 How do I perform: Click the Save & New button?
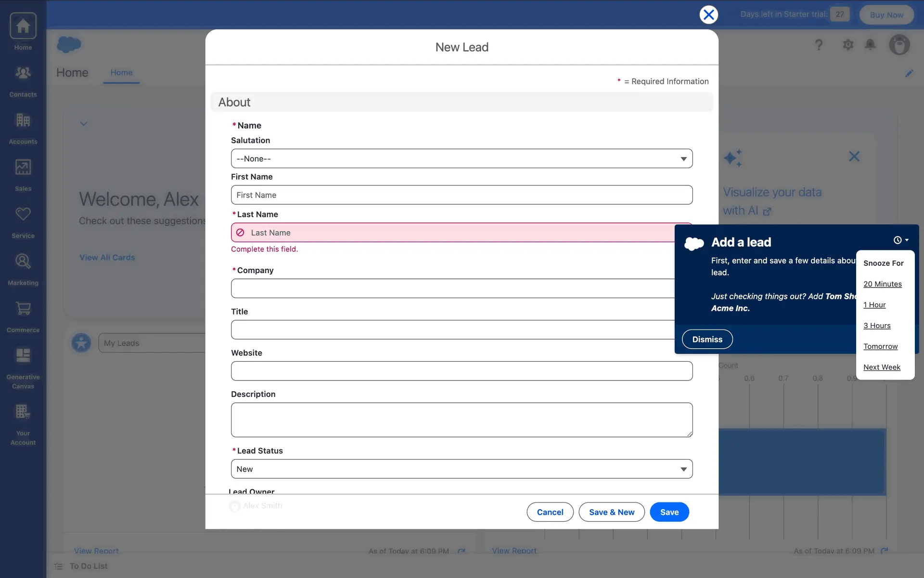coord(611,512)
